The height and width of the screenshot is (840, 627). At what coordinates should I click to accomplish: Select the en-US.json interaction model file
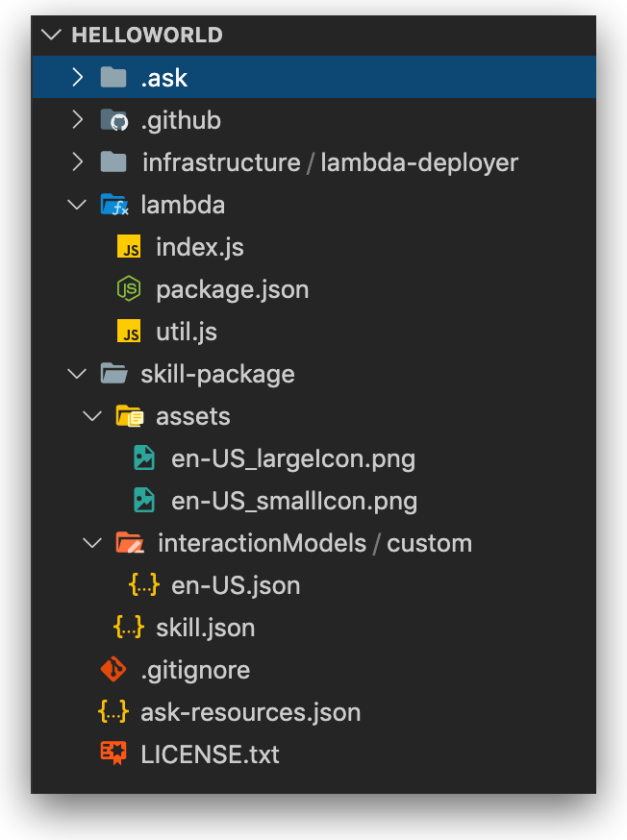[x=236, y=585]
